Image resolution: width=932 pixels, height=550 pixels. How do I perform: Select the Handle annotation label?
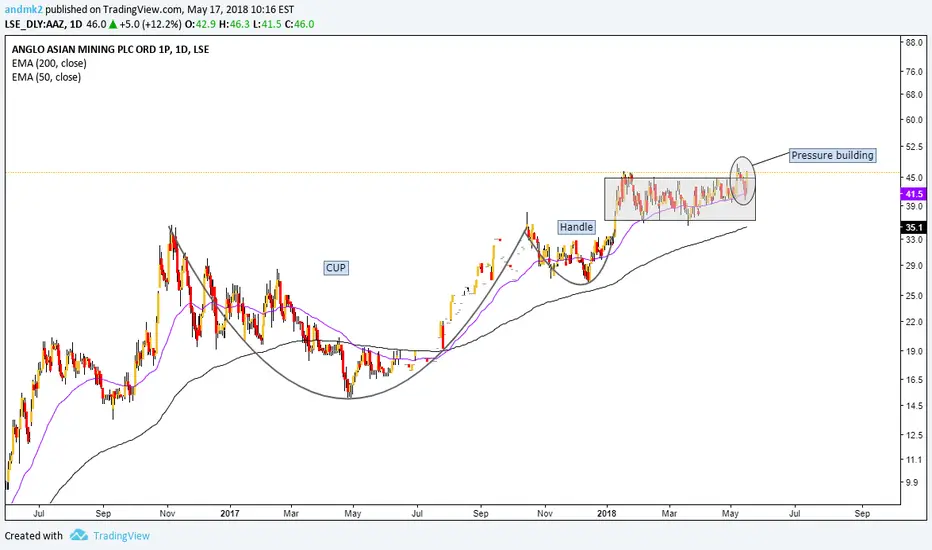coord(576,227)
